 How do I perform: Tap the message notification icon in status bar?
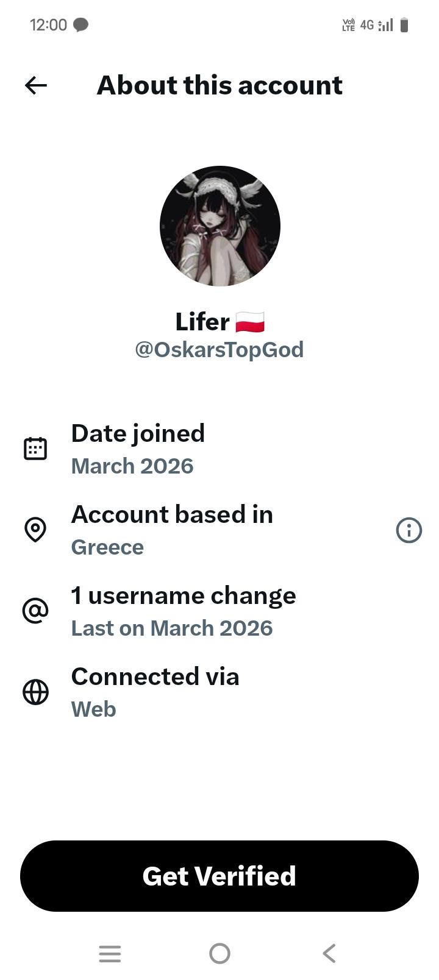point(80,25)
